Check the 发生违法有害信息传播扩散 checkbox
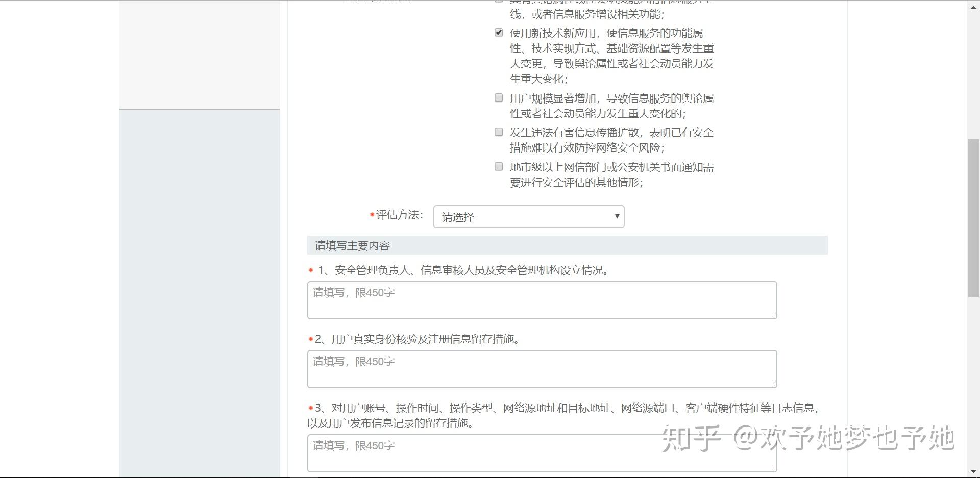This screenshot has height=478, width=980. coord(499,132)
